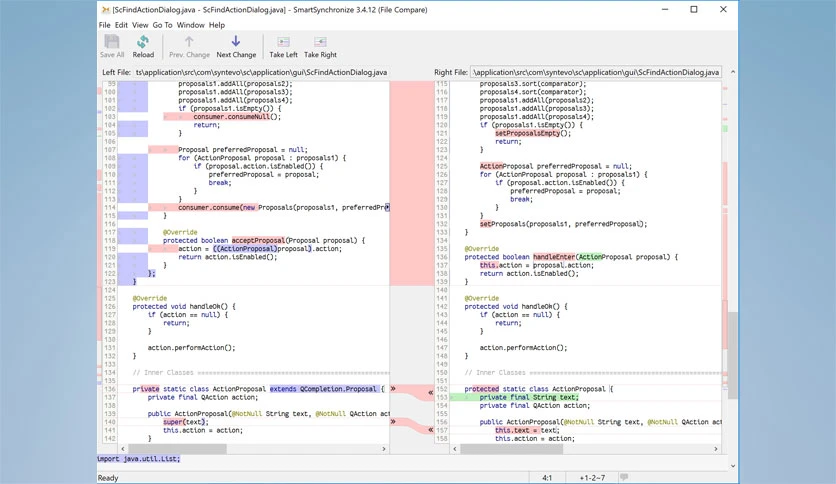
Task: Click the right pane's scroll-right arrow
Action: [x=716, y=449]
